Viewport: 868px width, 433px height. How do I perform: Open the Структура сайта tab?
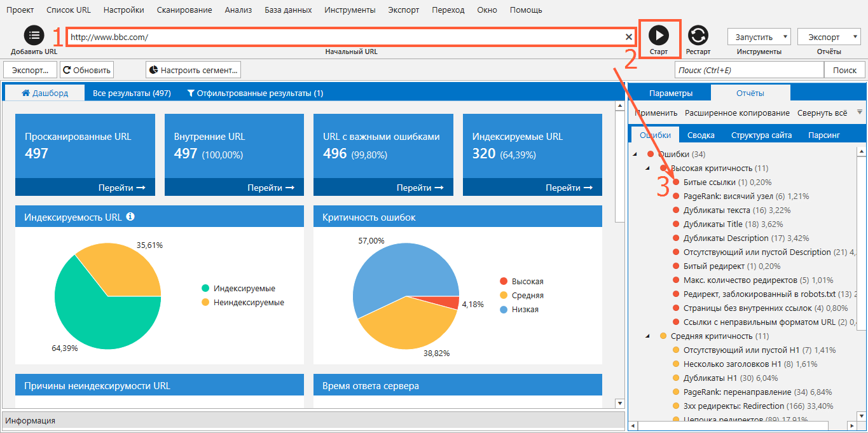(x=761, y=135)
